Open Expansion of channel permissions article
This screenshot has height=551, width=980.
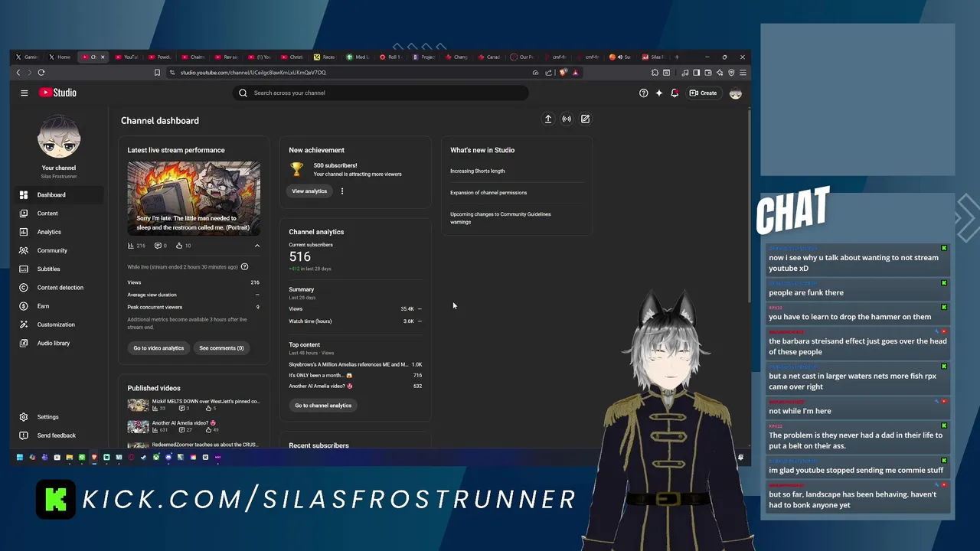click(x=488, y=193)
